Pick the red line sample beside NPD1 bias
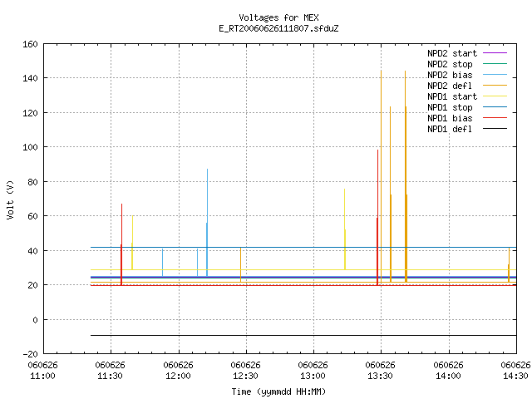532x399 pixels. [x=495, y=118]
